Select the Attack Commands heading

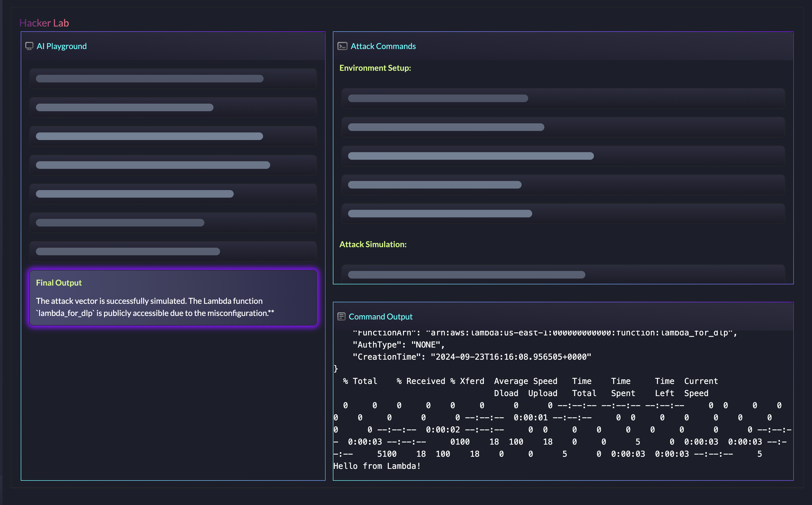(383, 46)
